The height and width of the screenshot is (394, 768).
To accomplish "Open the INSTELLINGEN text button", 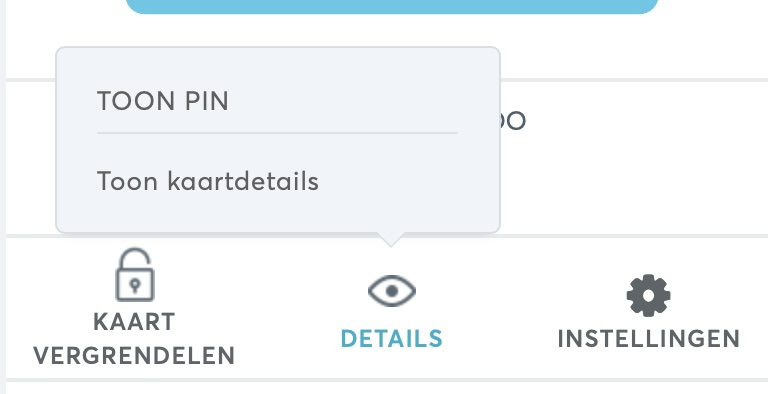I will (x=648, y=339).
